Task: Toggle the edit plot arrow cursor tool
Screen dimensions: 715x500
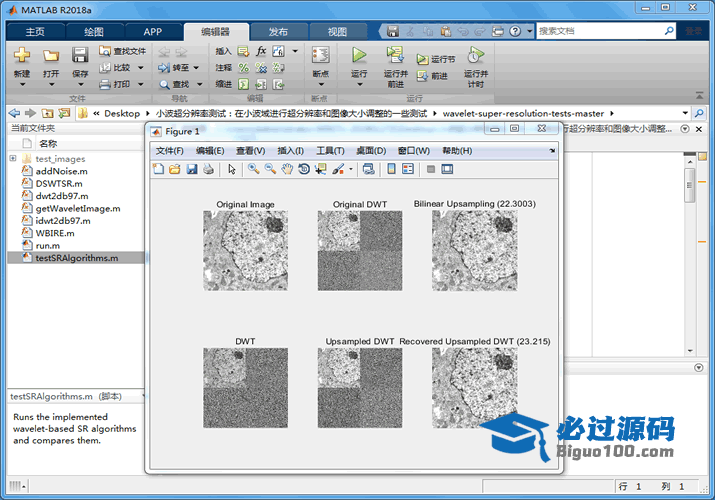Action: pos(232,169)
